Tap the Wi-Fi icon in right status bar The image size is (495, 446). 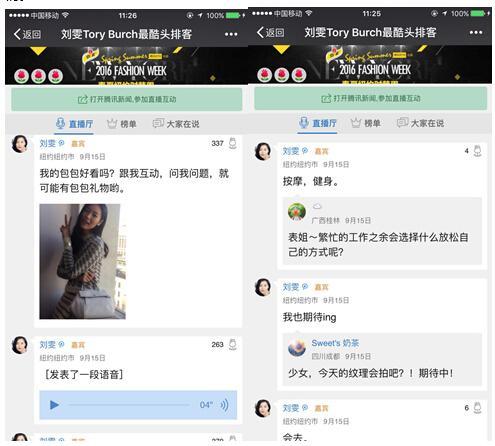309,13
